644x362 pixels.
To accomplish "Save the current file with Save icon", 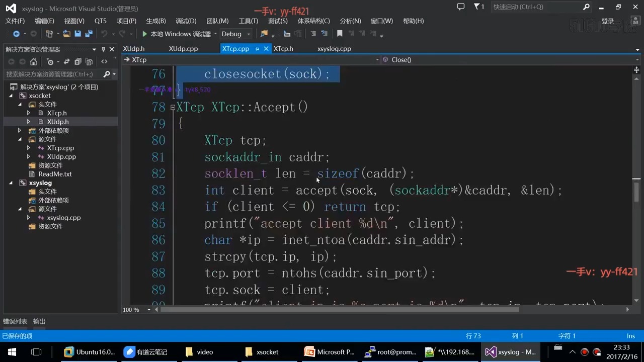I will point(78,34).
